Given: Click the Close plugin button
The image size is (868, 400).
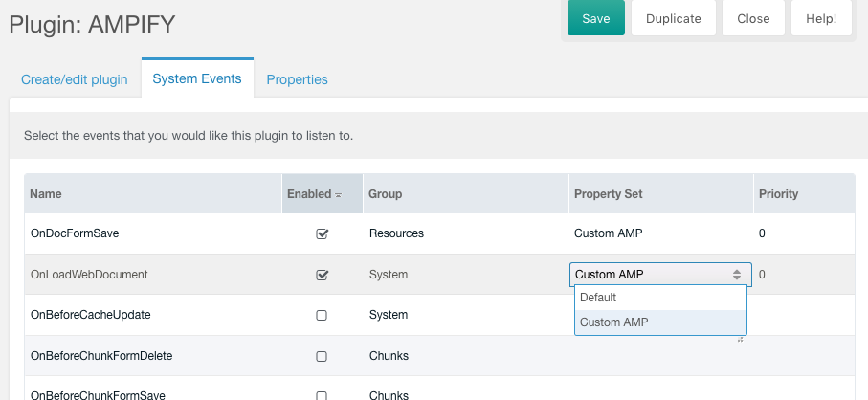Looking at the screenshot, I should (x=753, y=18).
